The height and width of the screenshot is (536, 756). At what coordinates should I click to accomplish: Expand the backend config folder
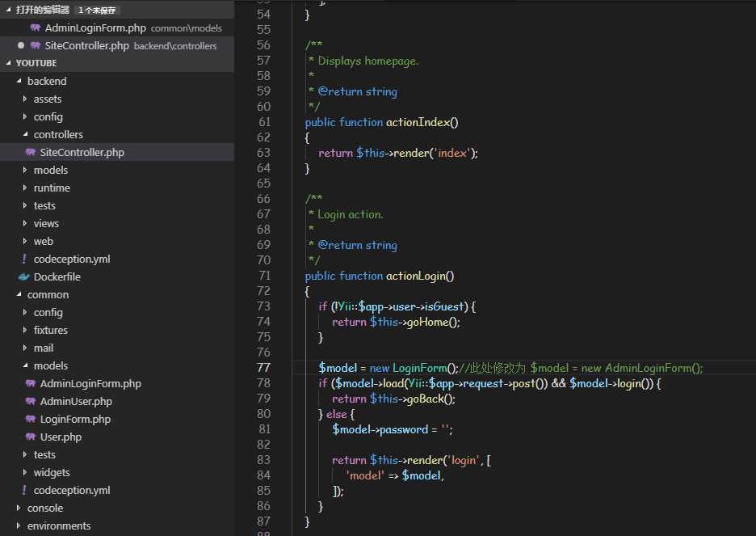click(x=24, y=116)
